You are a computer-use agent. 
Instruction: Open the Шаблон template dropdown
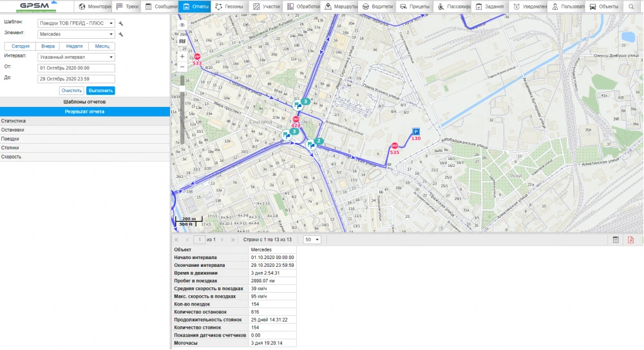click(x=76, y=23)
